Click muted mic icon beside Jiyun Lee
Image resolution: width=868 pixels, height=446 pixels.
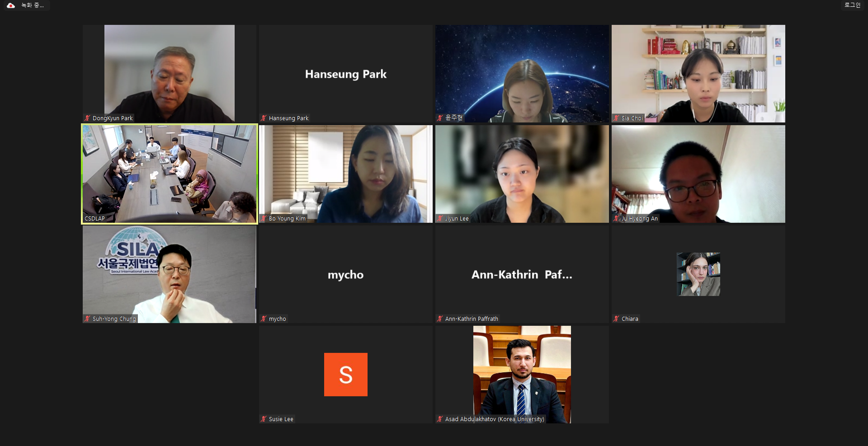[x=440, y=218]
